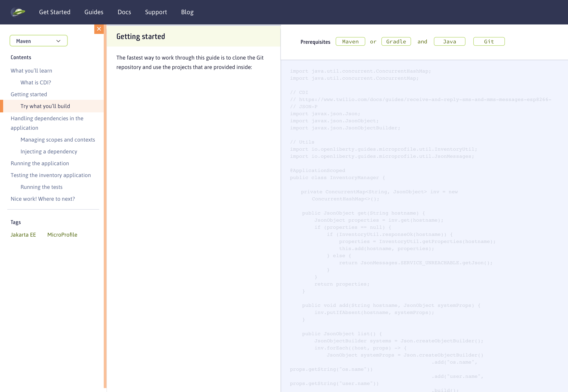Open the Guides menu
This screenshot has width=568, height=392.
pos(94,12)
